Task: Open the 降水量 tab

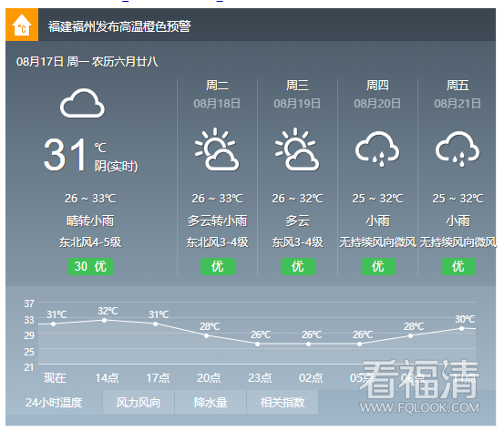Action: tap(211, 402)
